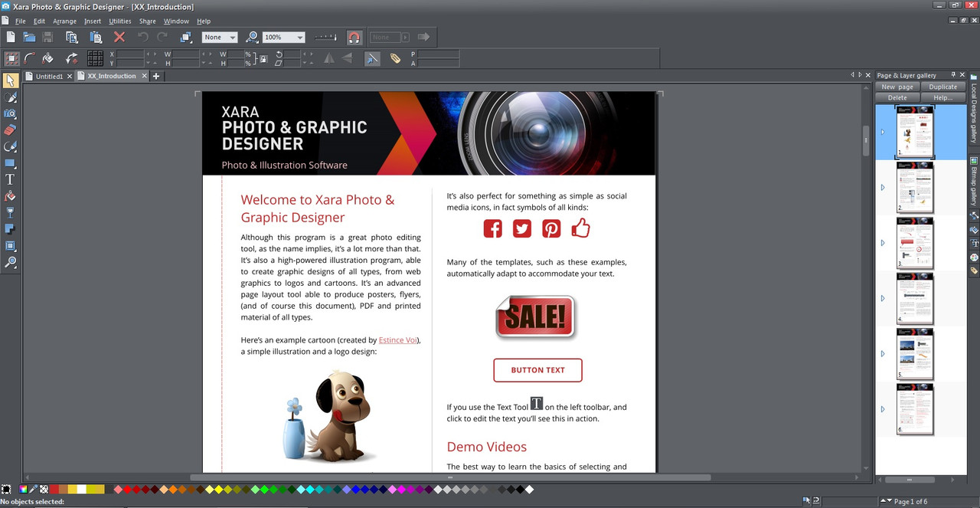
Task: Toggle the show selection bounds handles button
Action: pyautogui.click(x=11, y=58)
